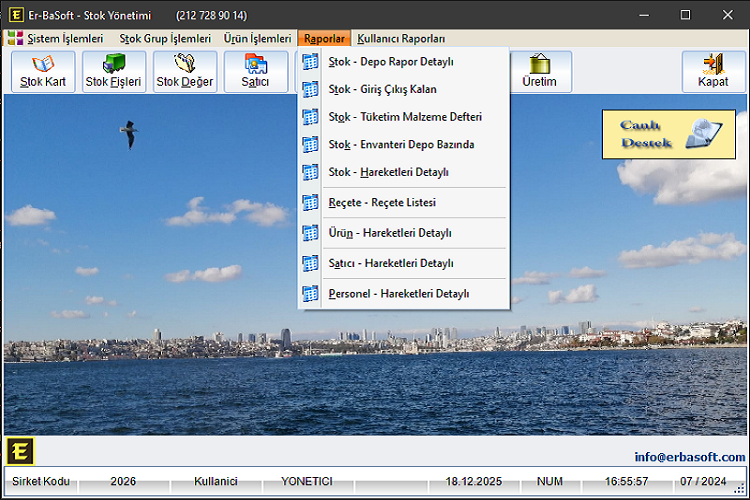Expand the Ürün İşlemleri menu
Screen dimensions: 750x500
pyautogui.click(x=257, y=39)
